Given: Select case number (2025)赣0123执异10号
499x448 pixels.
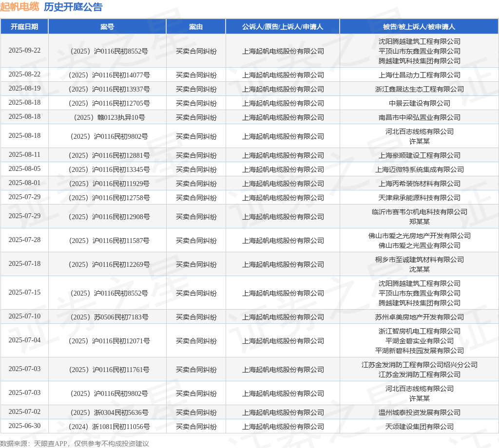Looking at the screenshot, I should (x=107, y=117).
